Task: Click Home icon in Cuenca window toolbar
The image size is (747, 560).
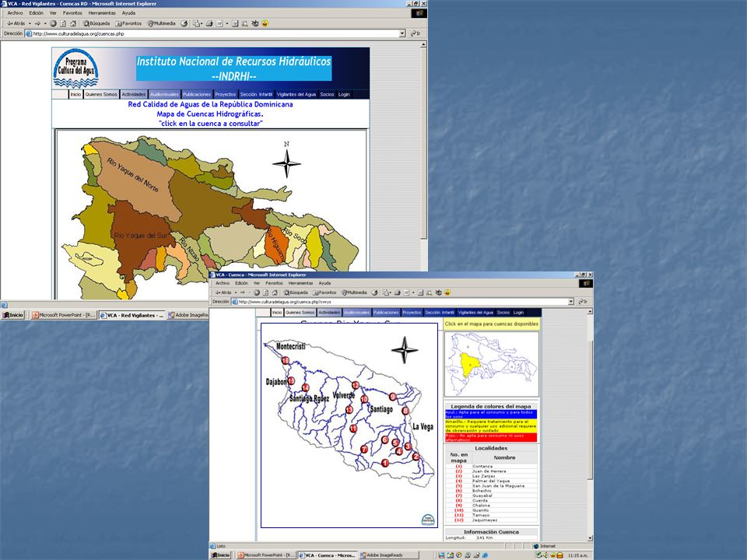Action: [x=275, y=292]
